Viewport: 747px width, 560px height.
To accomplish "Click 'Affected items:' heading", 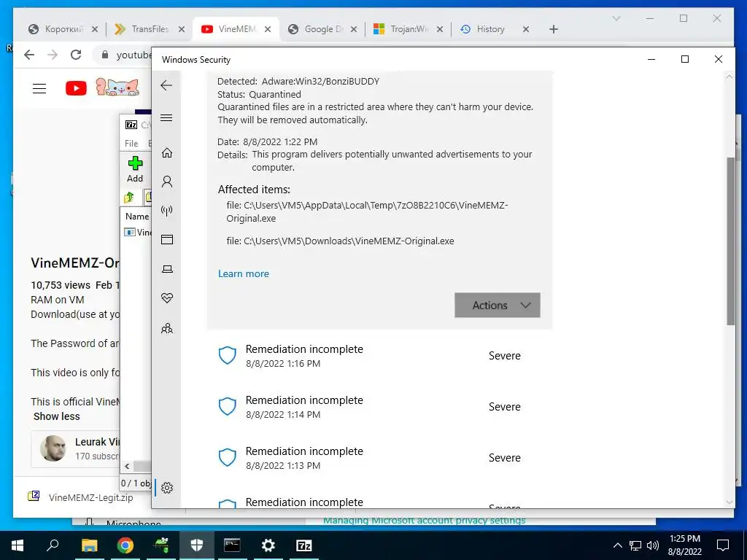I will [254, 190].
